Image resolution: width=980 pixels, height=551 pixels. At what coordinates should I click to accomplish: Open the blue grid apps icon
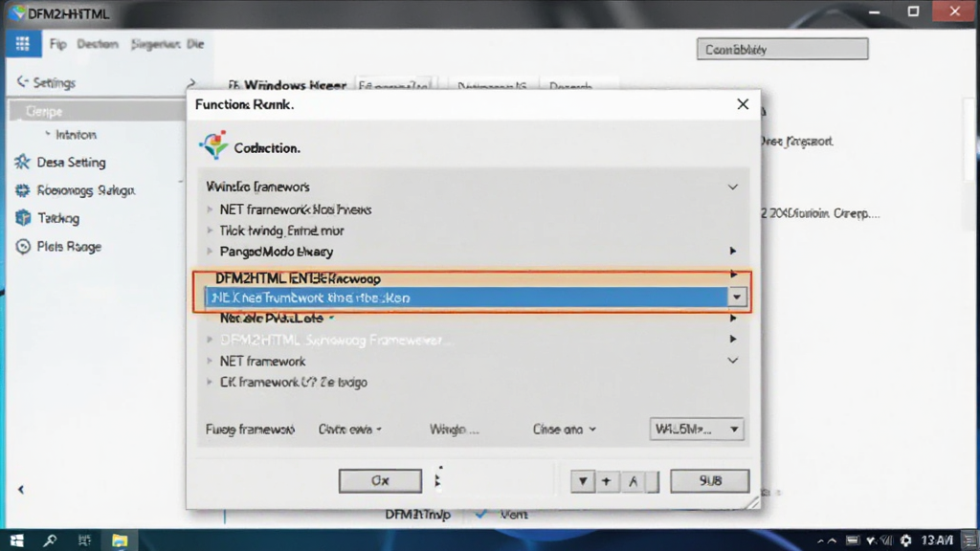click(x=23, y=44)
